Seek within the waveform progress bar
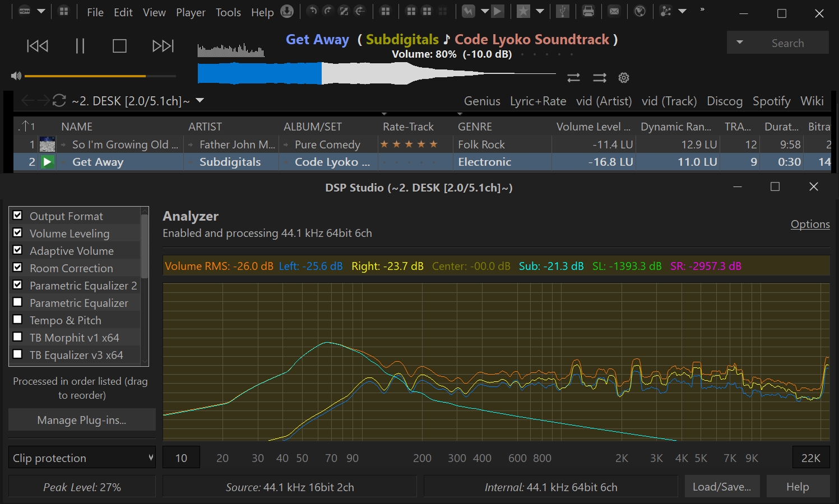The height and width of the screenshot is (504, 839). tap(377, 73)
